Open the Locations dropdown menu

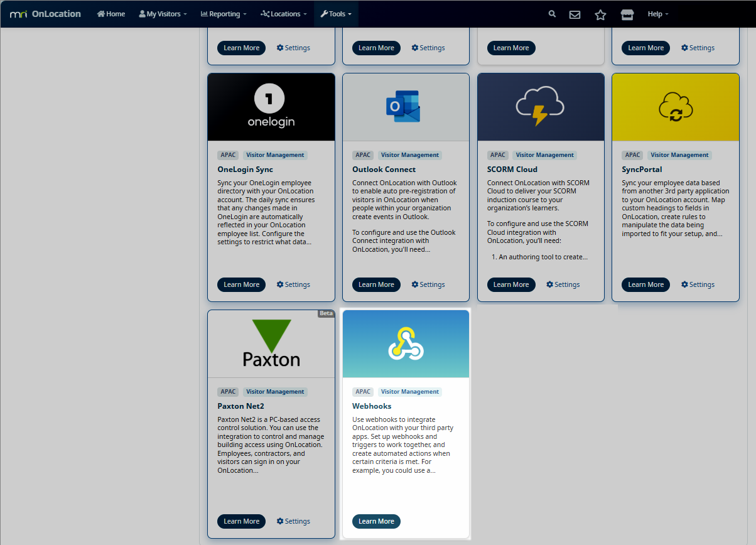tap(284, 14)
